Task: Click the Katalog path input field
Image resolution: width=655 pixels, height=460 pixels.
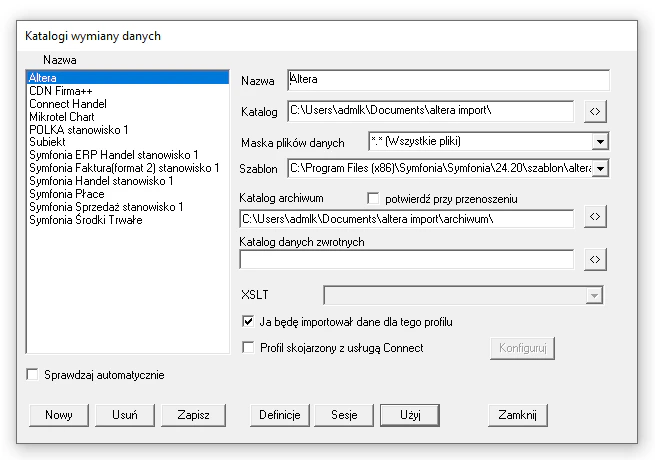Action: coord(431,111)
